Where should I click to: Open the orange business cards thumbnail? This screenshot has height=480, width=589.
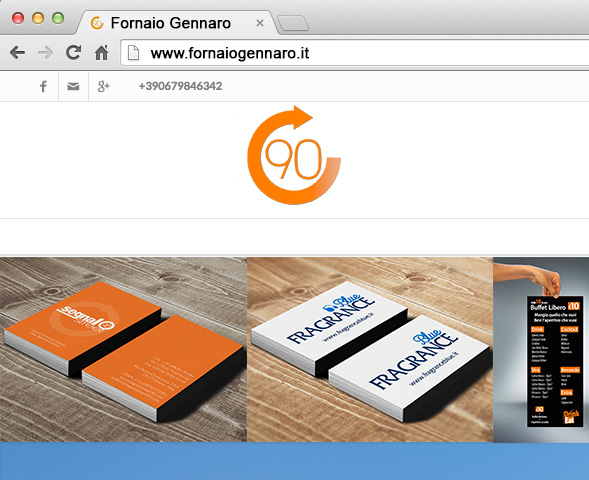pos(123,350)
